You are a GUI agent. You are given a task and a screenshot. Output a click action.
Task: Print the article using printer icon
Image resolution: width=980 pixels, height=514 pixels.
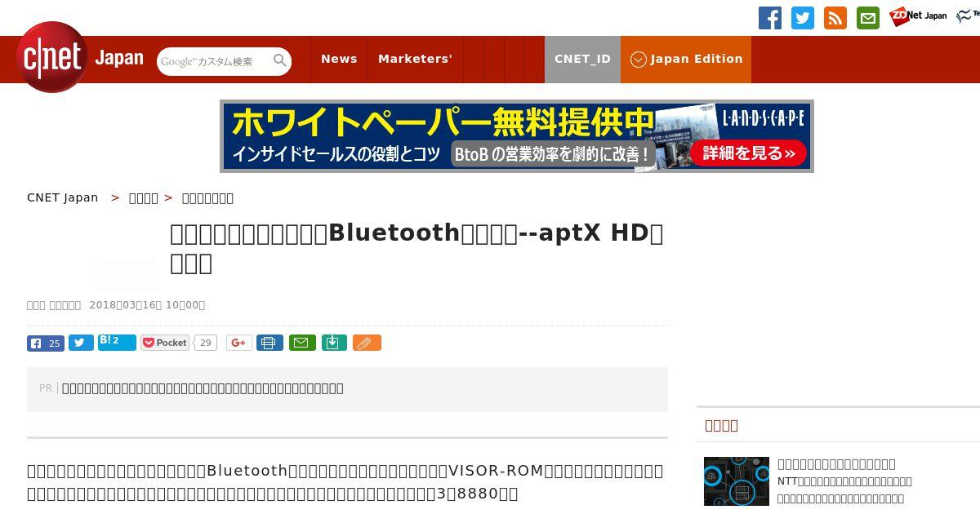tap(269, 343)
